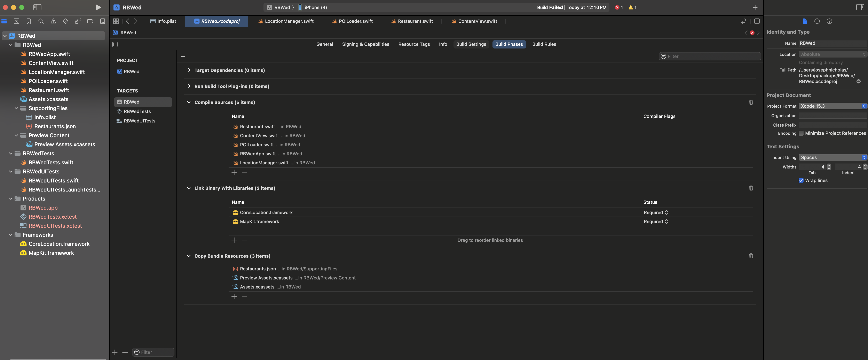Image resolution: width=868 pixels, height=360 pixels.
Task: Open the project navigator folder icon
Action: pyautogui.click(x=4, y=21)
